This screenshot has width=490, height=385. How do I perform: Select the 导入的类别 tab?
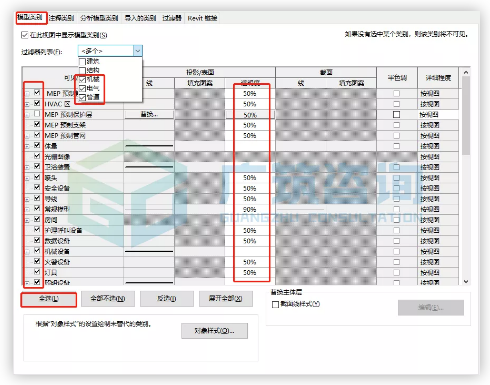(x=140, y=18)
